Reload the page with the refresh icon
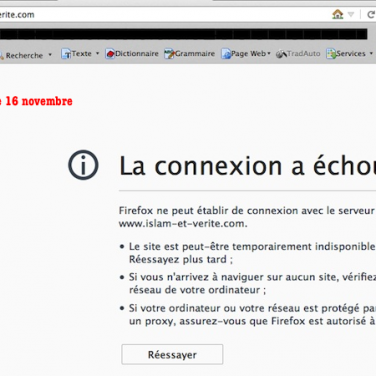 click(x=371, y=15)
